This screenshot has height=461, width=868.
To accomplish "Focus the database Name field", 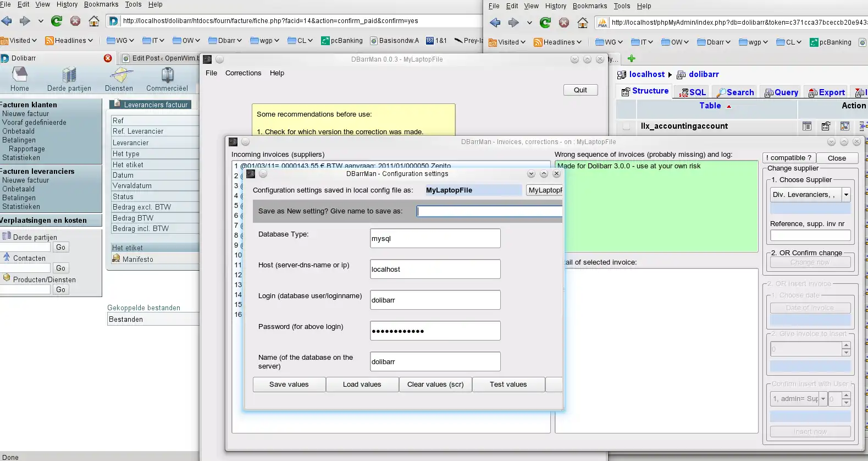I will pyautogui.click(x=435, y=362).
